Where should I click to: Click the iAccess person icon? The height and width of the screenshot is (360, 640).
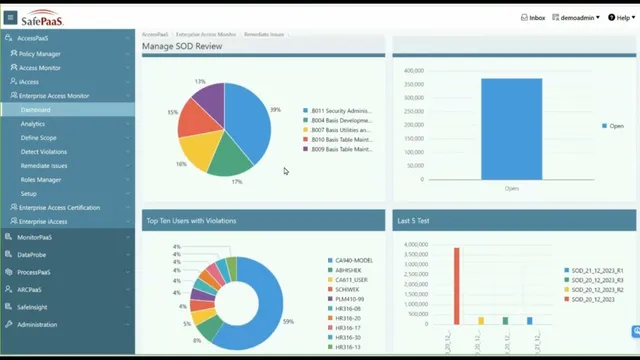point(14,81)
